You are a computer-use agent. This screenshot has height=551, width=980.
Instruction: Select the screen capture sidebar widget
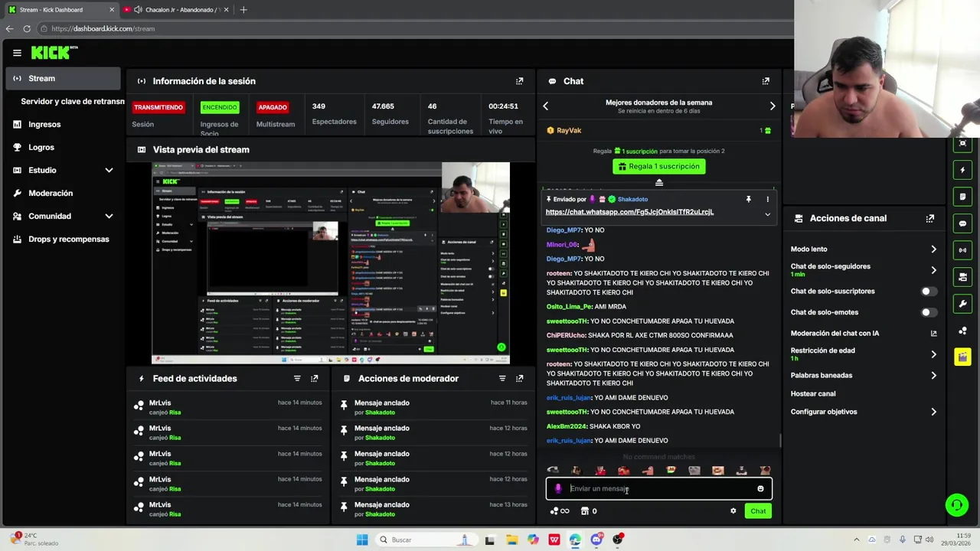click(963, 143)
